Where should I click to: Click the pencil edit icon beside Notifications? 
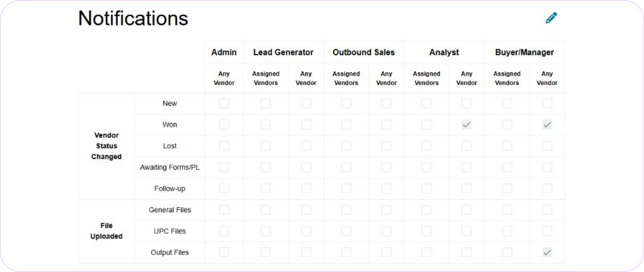click(x=551, y=18)
